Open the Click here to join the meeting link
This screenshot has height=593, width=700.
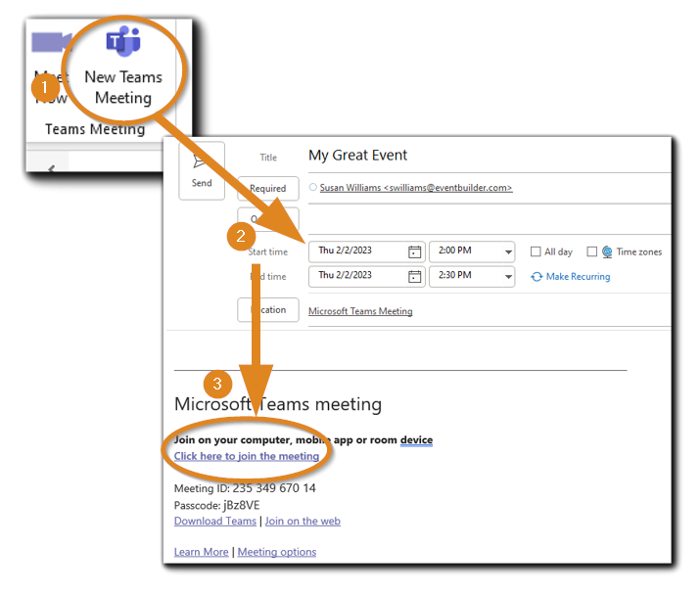(x=247, y=456)
